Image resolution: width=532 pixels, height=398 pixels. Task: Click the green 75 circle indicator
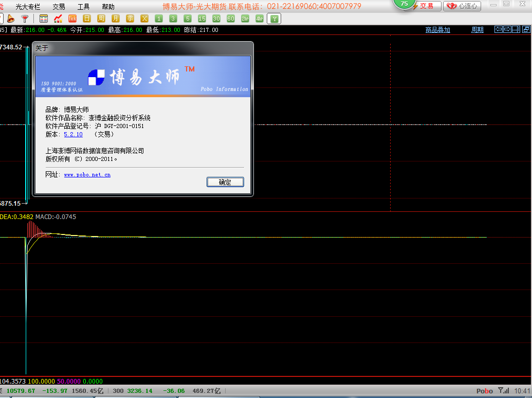(x=404, y=4)
